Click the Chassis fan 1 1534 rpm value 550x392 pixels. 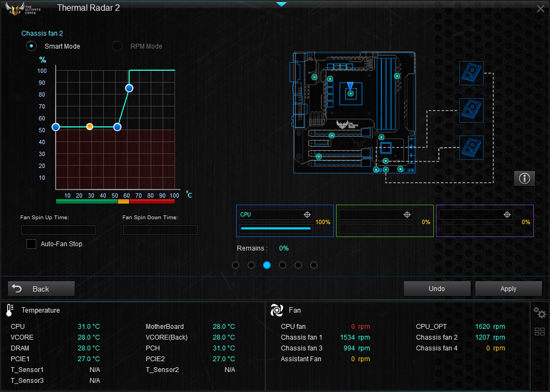[x=355, y=337]
